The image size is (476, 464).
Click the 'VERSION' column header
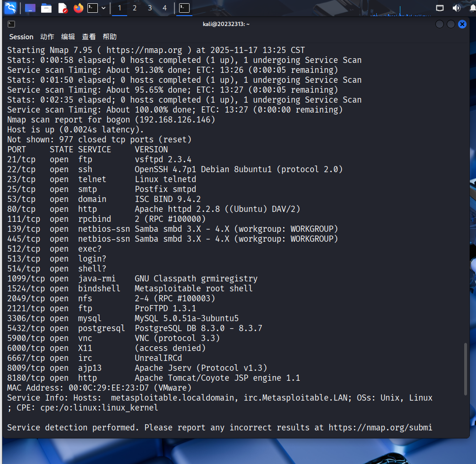151,149
